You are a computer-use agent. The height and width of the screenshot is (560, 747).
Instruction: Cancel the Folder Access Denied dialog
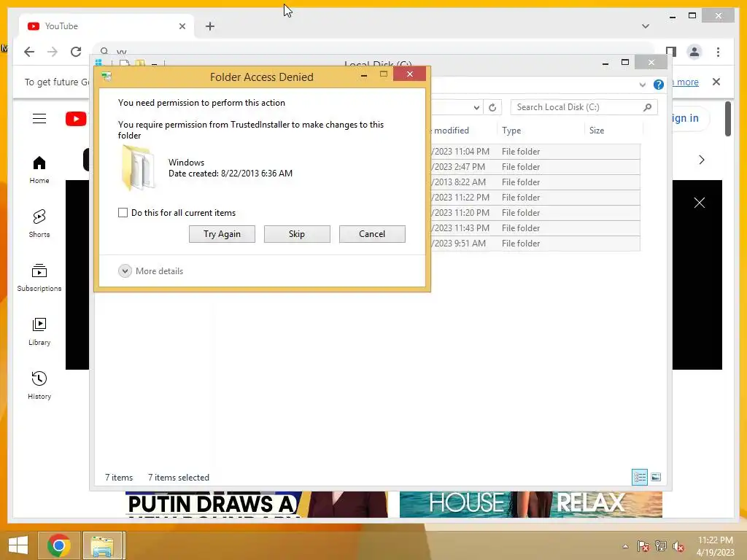372,234
